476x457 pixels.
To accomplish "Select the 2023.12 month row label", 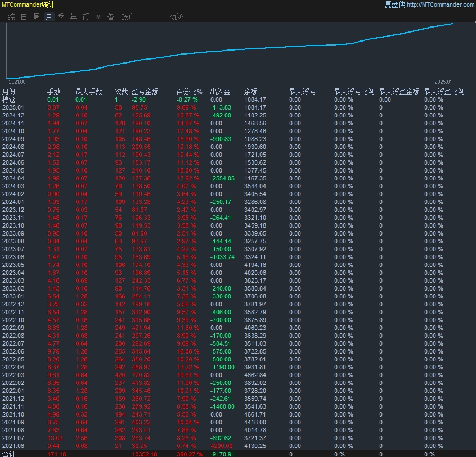I will [x=13, y=210].
